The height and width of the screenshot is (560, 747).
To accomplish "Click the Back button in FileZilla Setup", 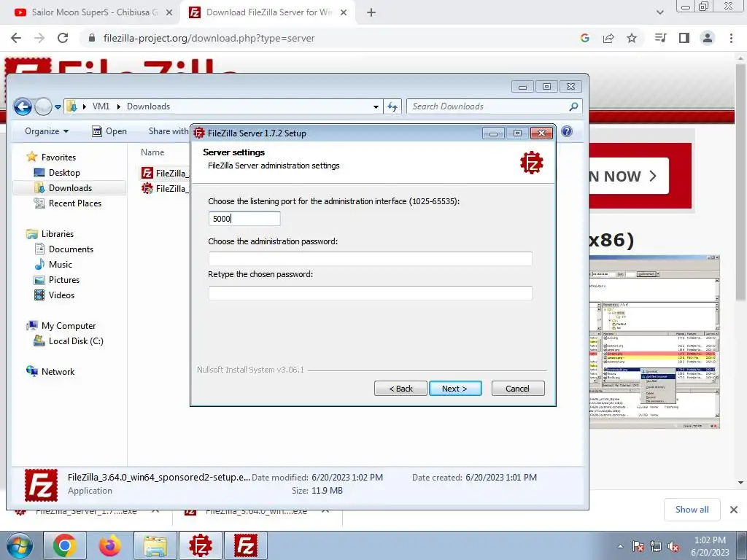I will (400, 389).
